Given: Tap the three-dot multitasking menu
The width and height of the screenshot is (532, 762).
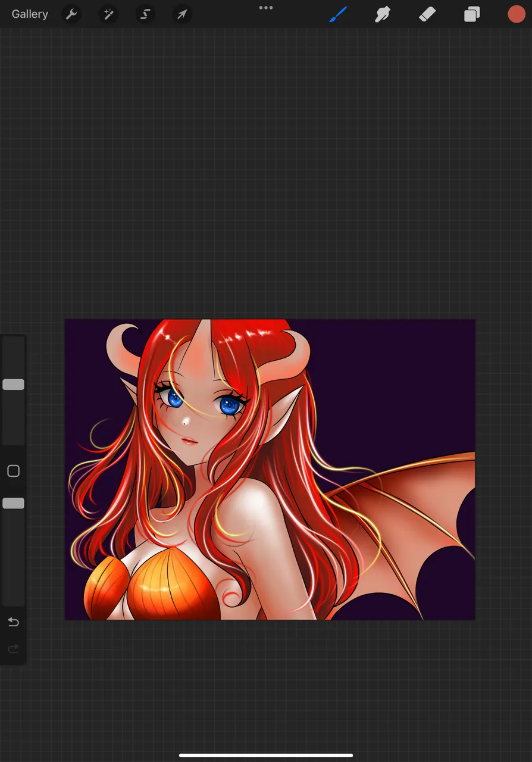Looking at the screenshot, I should click(x=266, y=8).
